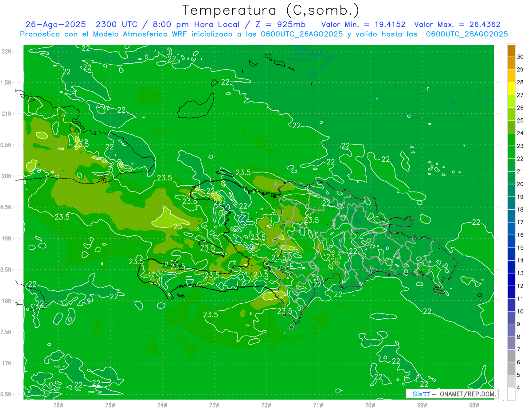Click the valid-until time '0600UTC_28AGO2025'
This screenshot has width=532, height=411.
click(x=467, y=34)
